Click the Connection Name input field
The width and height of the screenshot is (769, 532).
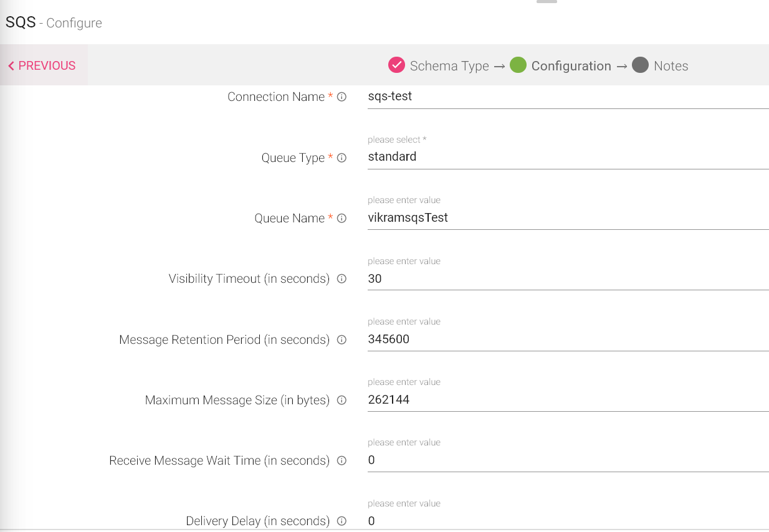point(567,97)
